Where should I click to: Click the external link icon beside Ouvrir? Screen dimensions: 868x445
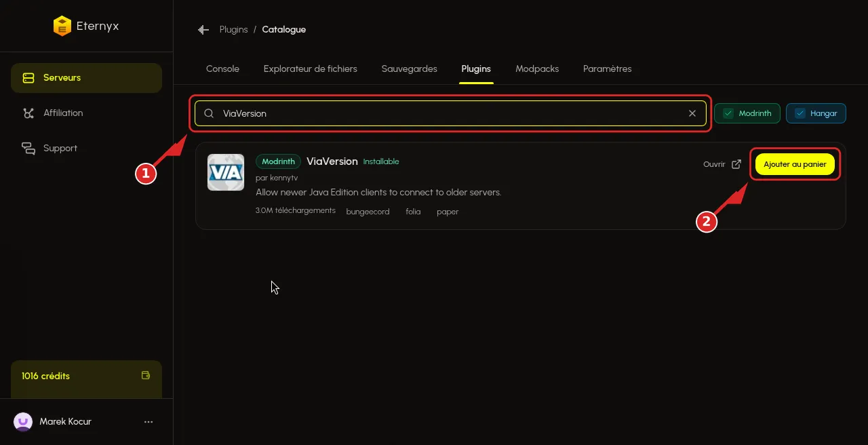[x=736, y=164]
